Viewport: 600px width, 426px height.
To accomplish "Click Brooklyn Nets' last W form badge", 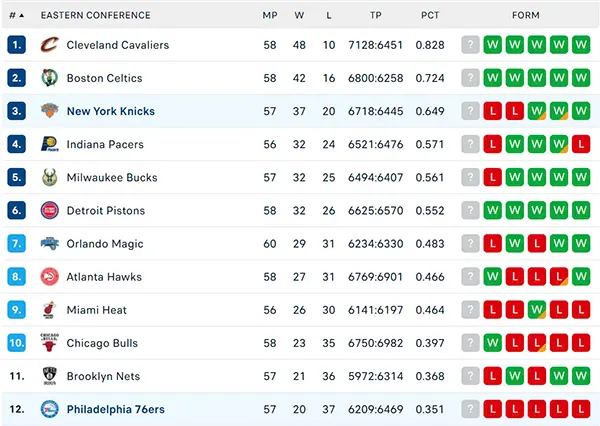I will click(581, 376).
